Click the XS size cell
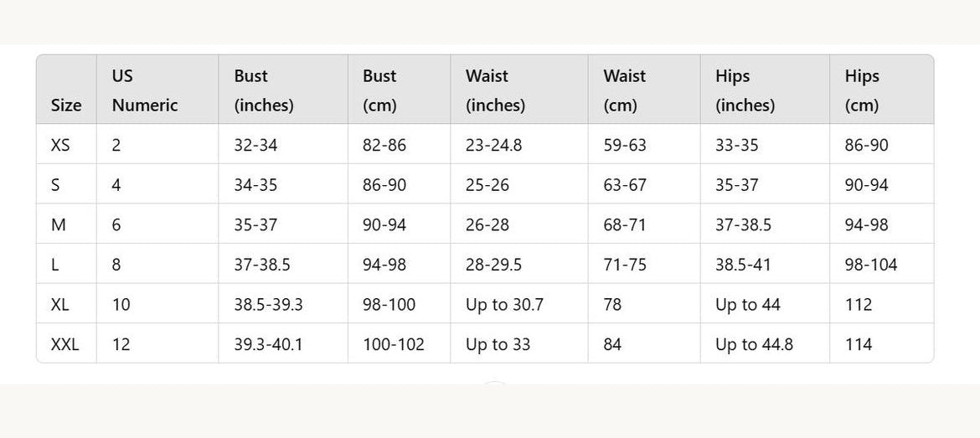 [x=60, y=145]
